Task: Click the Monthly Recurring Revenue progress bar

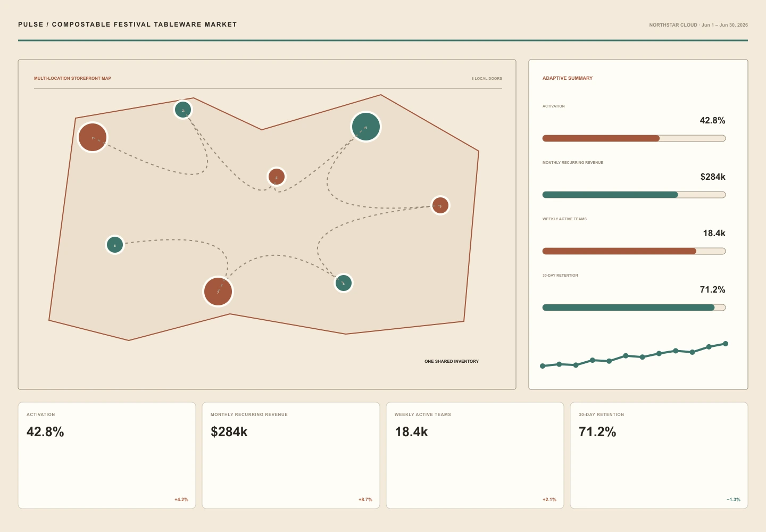Action: pos(634,195)
